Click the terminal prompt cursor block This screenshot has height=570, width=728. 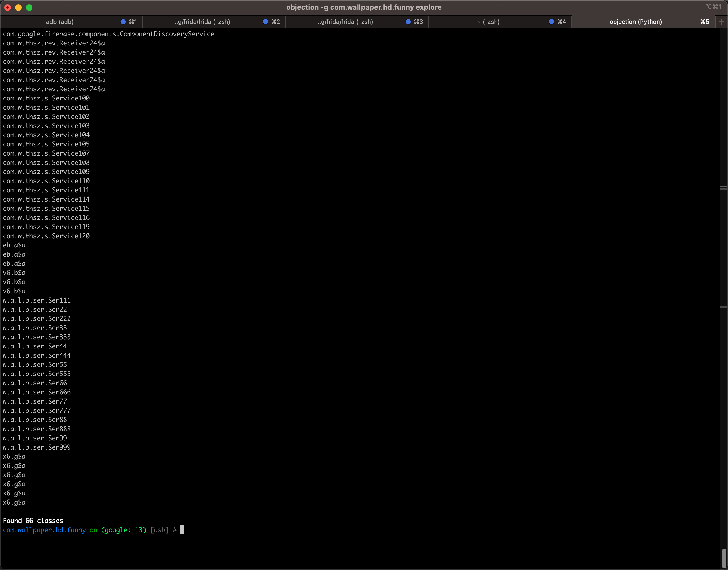pos(182,530)
